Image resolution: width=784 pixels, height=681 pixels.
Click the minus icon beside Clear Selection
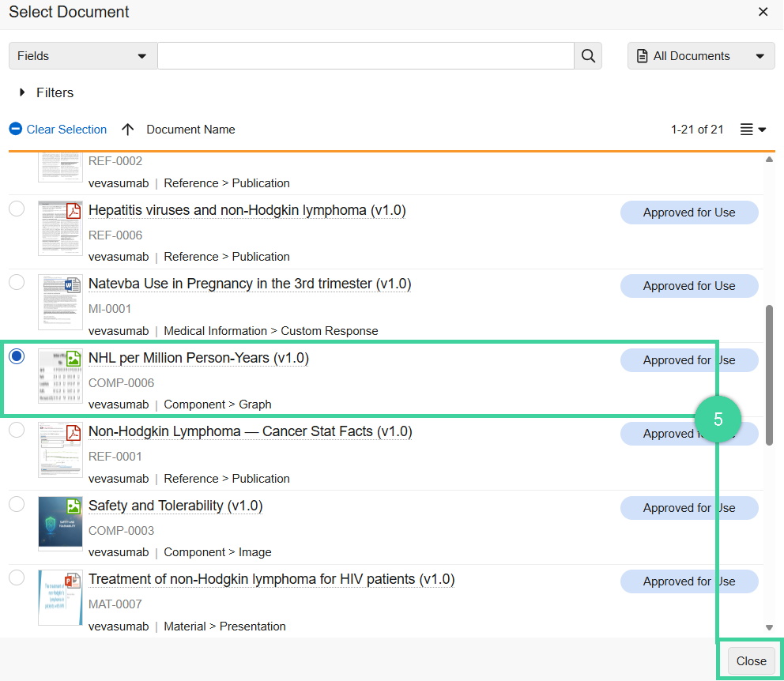pyautogui.click(x=14, y=129)
